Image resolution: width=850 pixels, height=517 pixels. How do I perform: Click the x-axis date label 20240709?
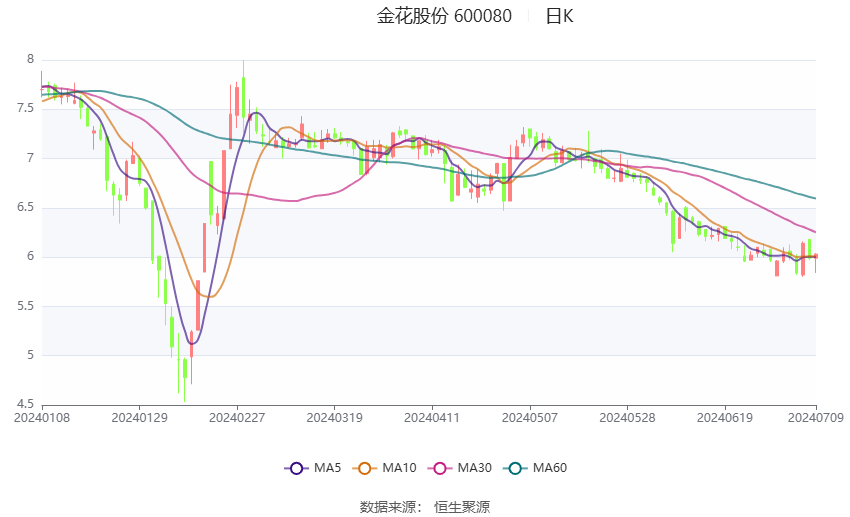(816, 418)
